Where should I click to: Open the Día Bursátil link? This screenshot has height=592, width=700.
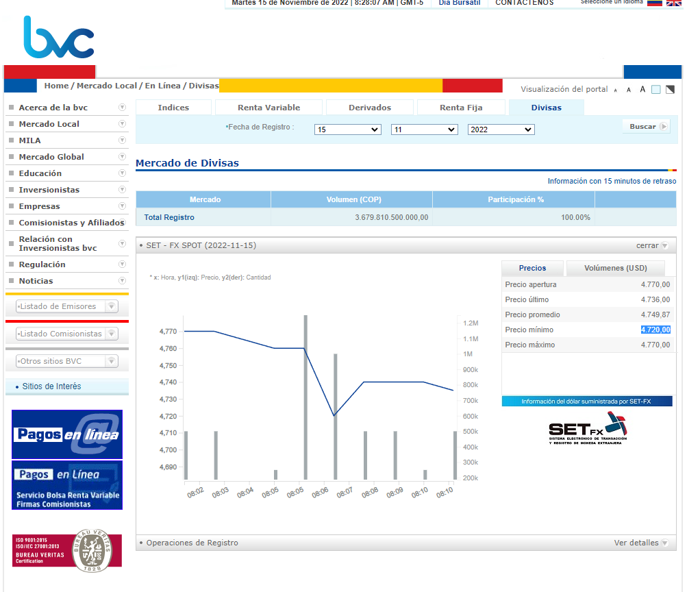click(460, 3)
